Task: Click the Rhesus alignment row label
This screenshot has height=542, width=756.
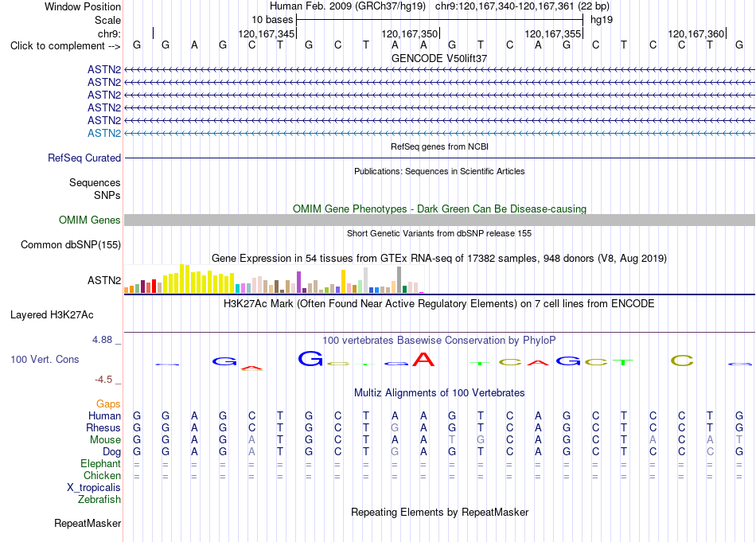Action: coord(103,427)
